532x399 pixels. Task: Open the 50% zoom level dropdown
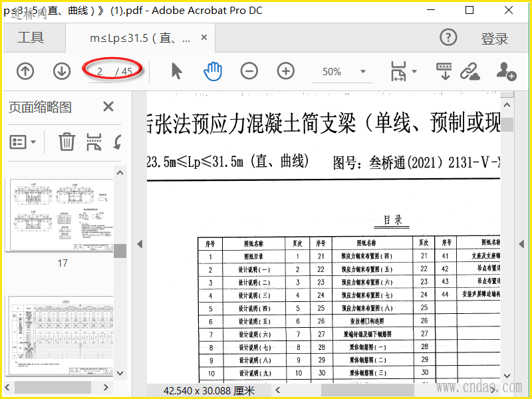click(x=362, y=72)
